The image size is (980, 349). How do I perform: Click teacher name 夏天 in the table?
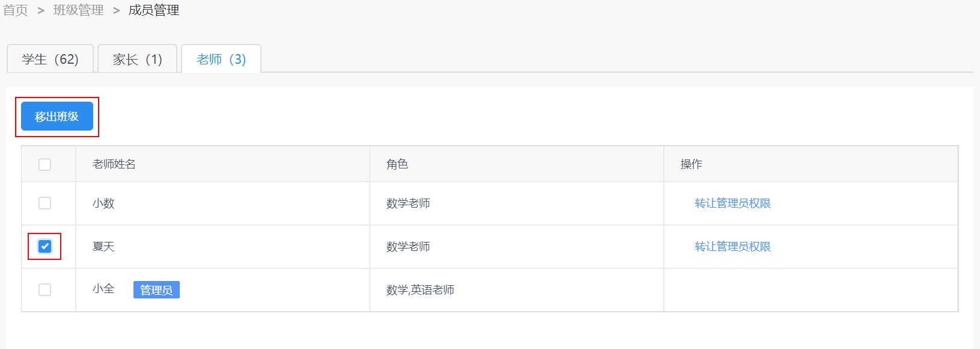pyautogui.click(x=103, y=247)
